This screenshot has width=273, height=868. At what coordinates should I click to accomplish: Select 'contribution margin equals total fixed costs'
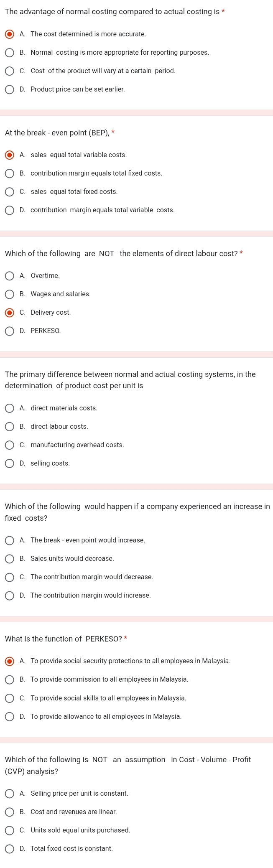coord(9,173)
